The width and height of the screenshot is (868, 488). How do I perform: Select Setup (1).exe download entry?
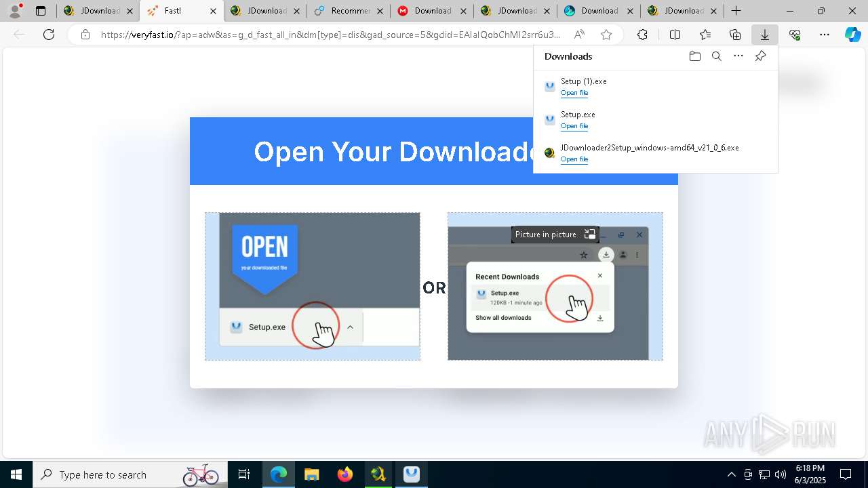[x=655, y=87]
